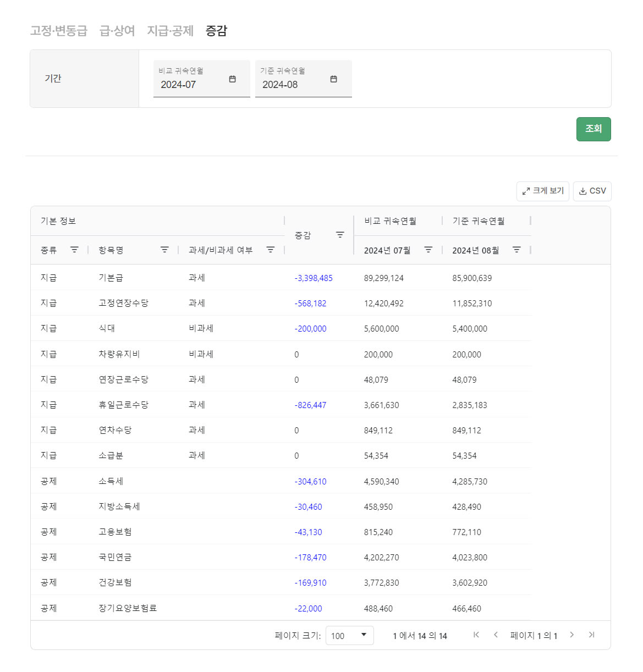Screen dimensions: 643x672
Task: Click the filter icon for 2024년 07월 column
Action: (x=428, y=250)
